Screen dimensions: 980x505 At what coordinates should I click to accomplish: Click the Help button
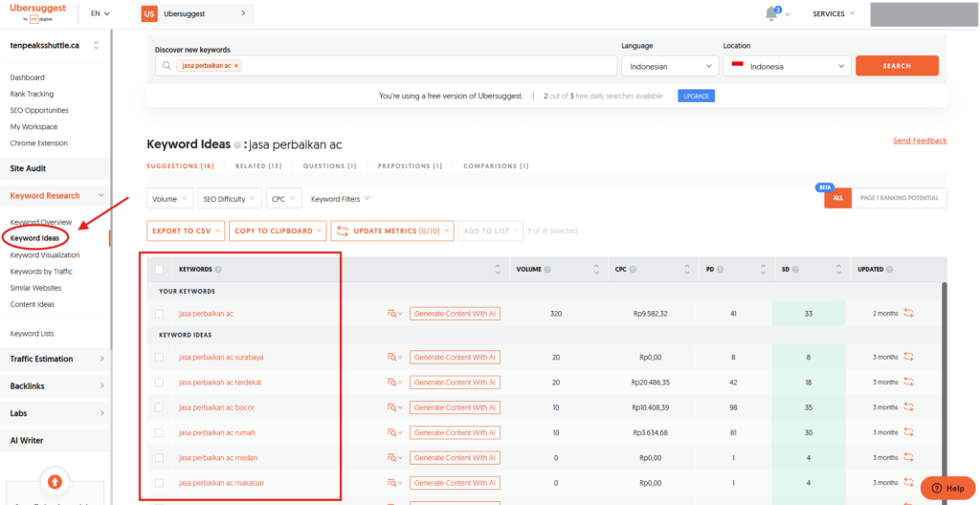point(947,488)
